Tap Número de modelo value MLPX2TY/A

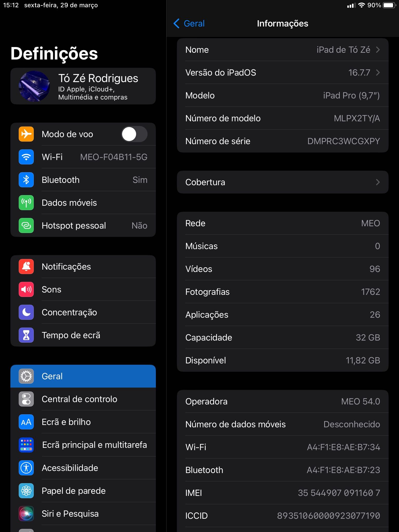pyautogui.click(x=357, y=118)
